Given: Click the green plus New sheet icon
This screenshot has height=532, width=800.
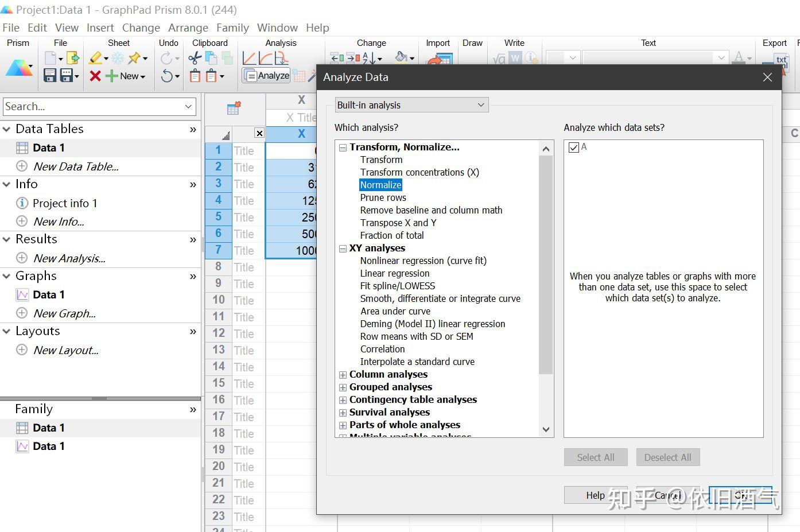Looking at the screenshot, I should coord(112,76).
